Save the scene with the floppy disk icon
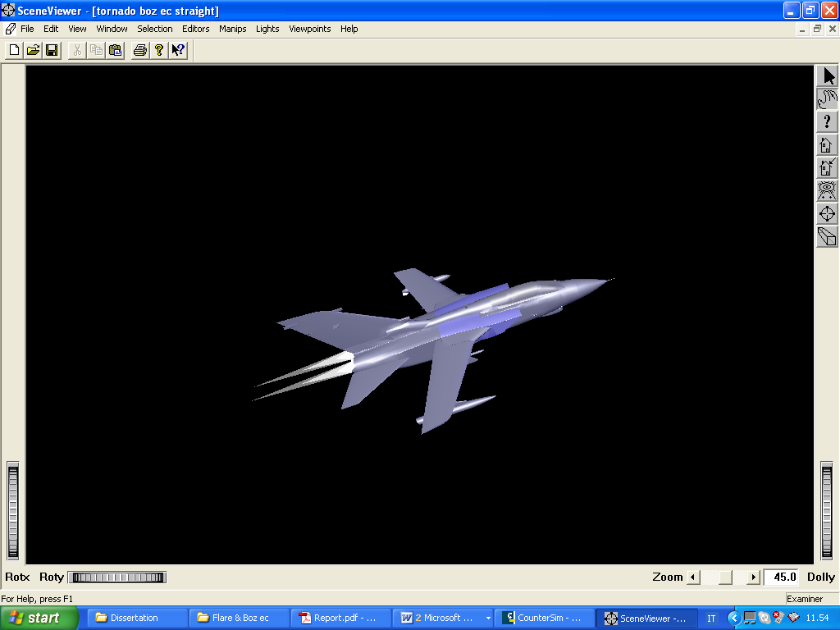This screenshot has width=840, height=630. point(52,50)
